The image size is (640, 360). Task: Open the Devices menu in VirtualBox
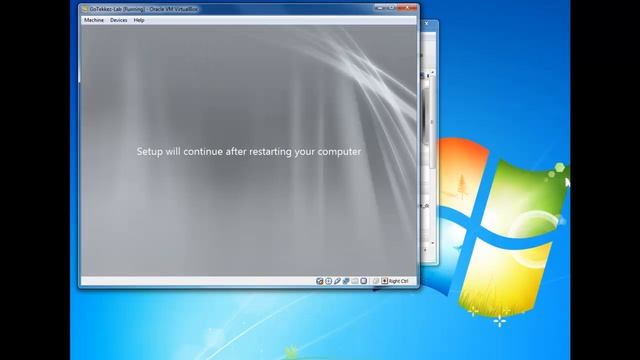(x=118, y=20)
